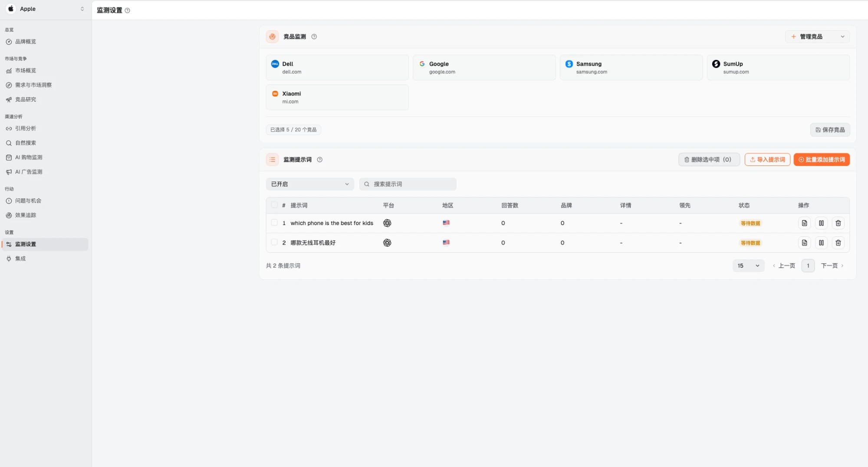Open 引用分析 sidebar item
This screenshot has width=868, height=467.
(x=26, y=129)
